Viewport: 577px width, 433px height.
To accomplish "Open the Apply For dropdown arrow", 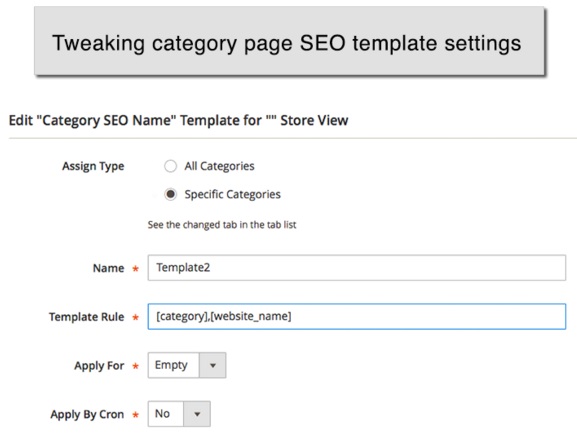I will point(212,365).
